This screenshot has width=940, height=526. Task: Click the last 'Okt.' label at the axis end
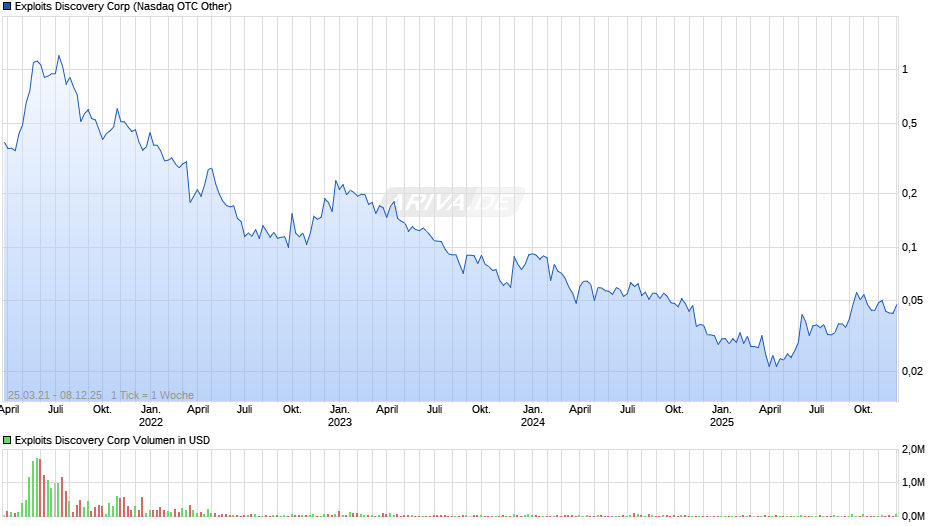tap(863, 410)
